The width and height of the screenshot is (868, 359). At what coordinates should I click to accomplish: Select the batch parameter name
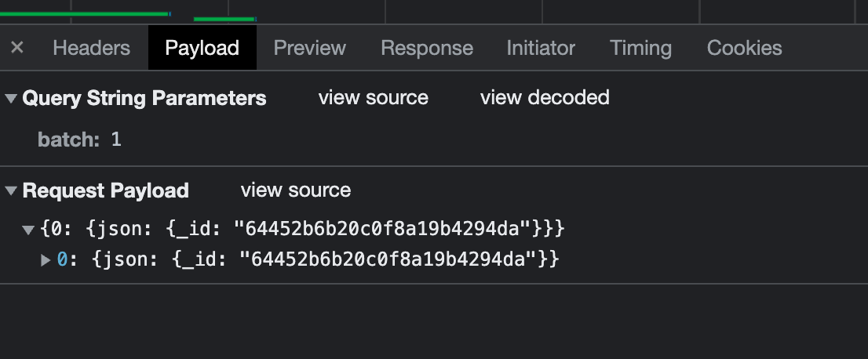[x=67, y=140]
